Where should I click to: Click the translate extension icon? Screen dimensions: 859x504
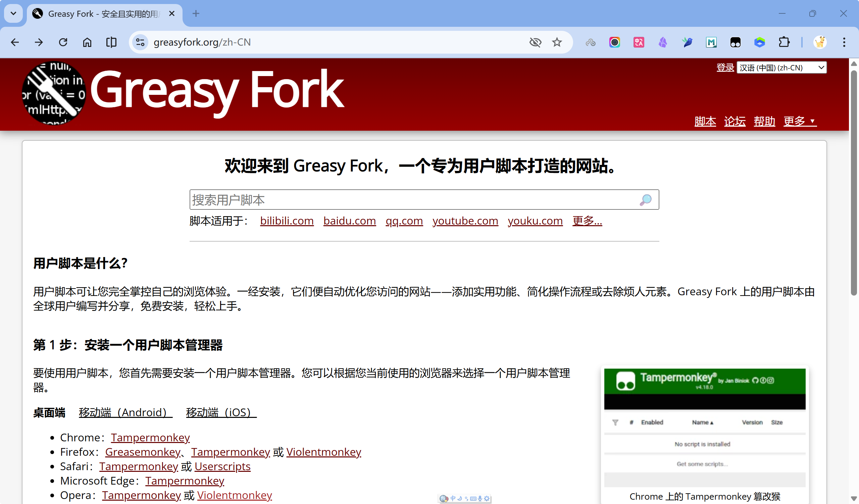click(x=639, y=42)
